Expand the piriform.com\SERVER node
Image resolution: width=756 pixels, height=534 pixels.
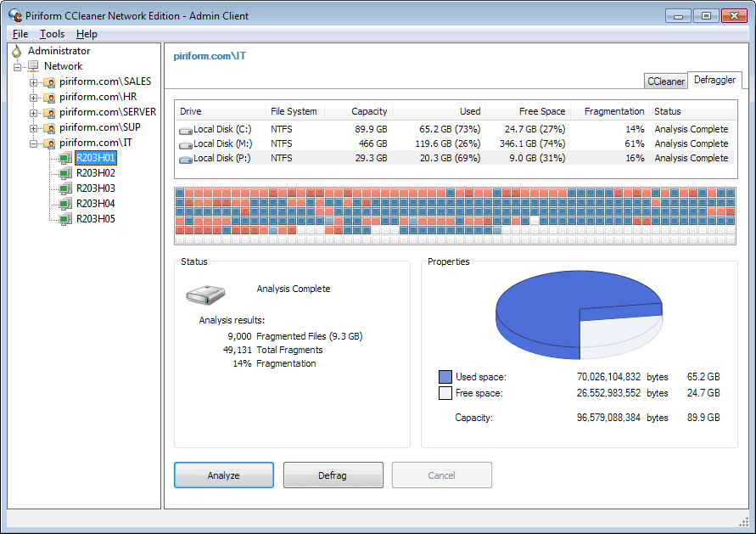point(33,114)
